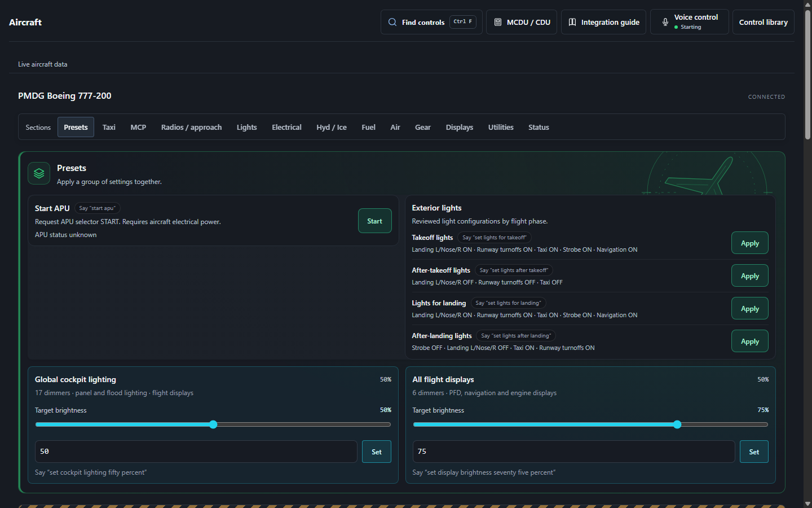Click the Sections label in the tab bar
Image resolution: width=812 pixels, height=508 pixels.
click(38, 128)
